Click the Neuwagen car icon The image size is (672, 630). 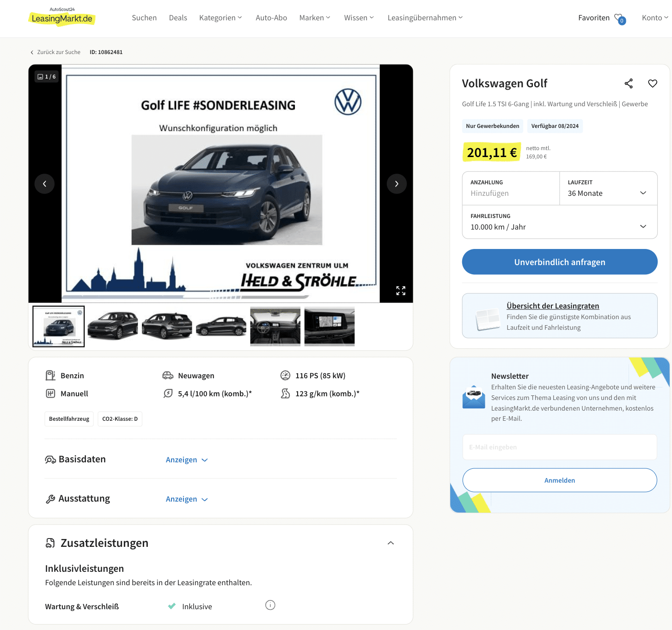pos(168,376)
